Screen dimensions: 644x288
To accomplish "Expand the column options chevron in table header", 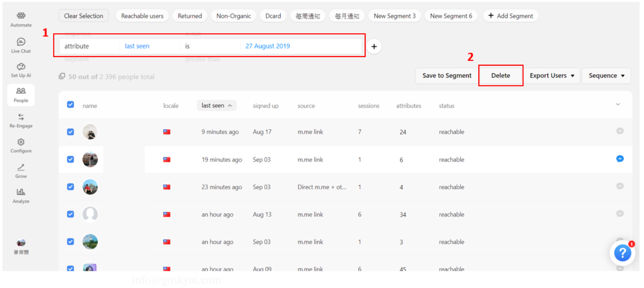I will tap(618, 104).
